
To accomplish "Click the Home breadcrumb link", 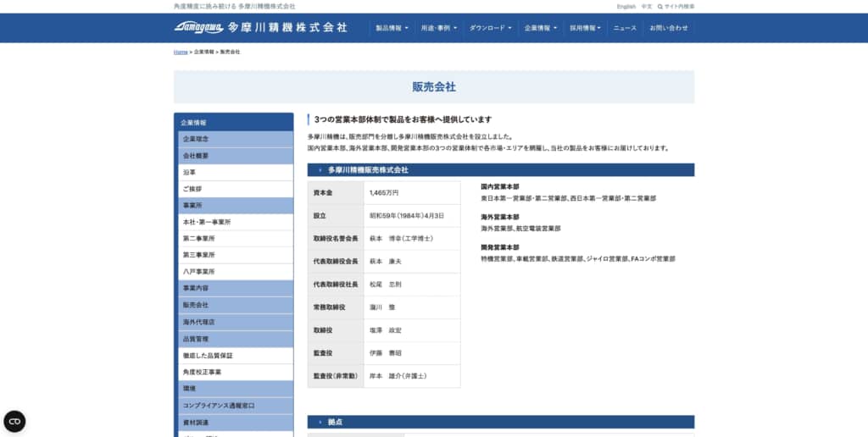I will pyautogui.click(x=181, y=52).
